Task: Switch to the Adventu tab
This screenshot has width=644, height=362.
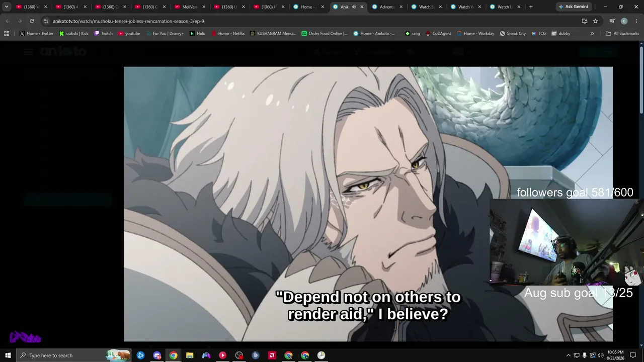Action: (387, 7)
